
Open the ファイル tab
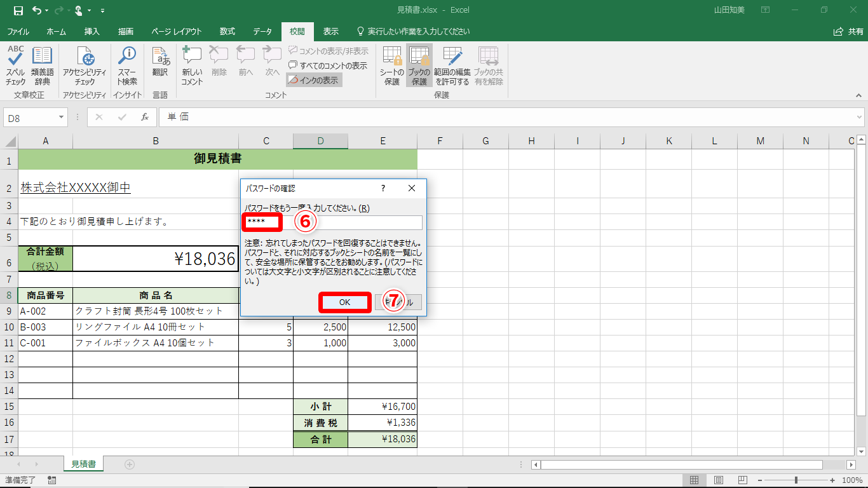[18, 31]
